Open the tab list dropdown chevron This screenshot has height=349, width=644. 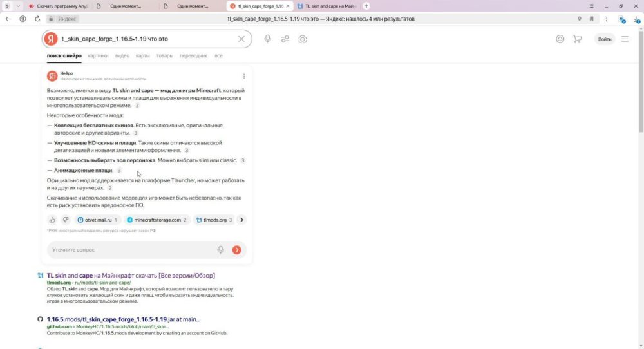[x=18, y=6]
